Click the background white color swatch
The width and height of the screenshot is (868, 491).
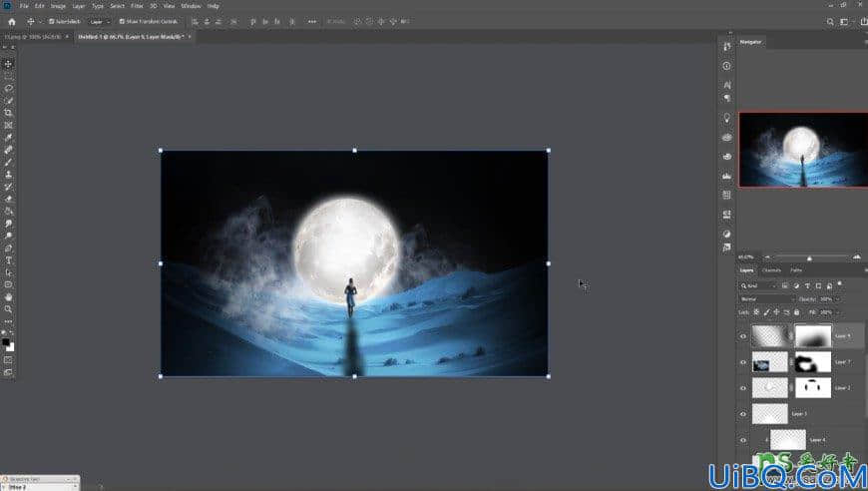pyautogui.click(x=11, y=347)
